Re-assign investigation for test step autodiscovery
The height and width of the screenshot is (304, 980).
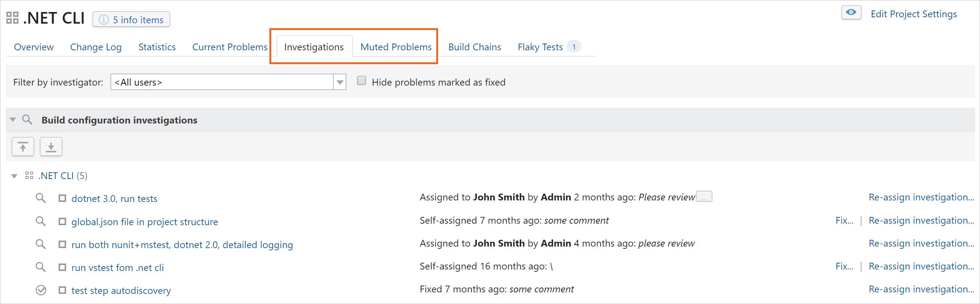pos(921,290)
